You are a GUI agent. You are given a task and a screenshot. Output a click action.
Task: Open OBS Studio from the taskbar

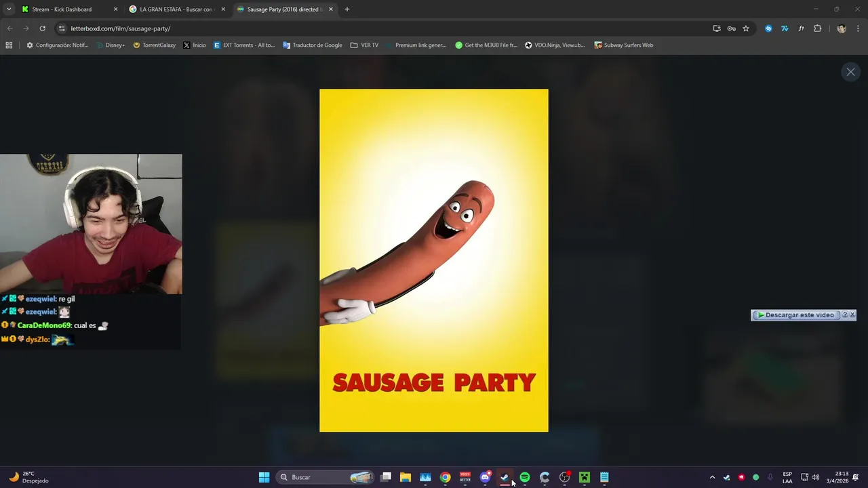[x=564, y=477]
